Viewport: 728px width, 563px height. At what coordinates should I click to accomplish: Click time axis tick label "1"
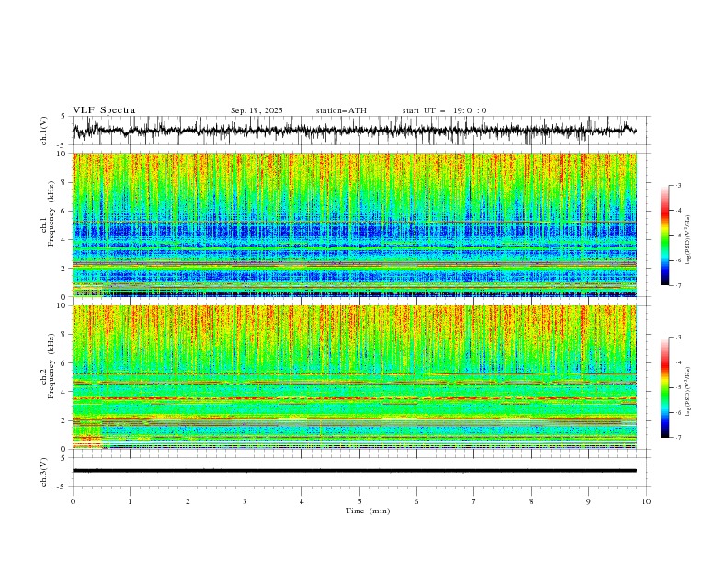[x=130, y=501]
